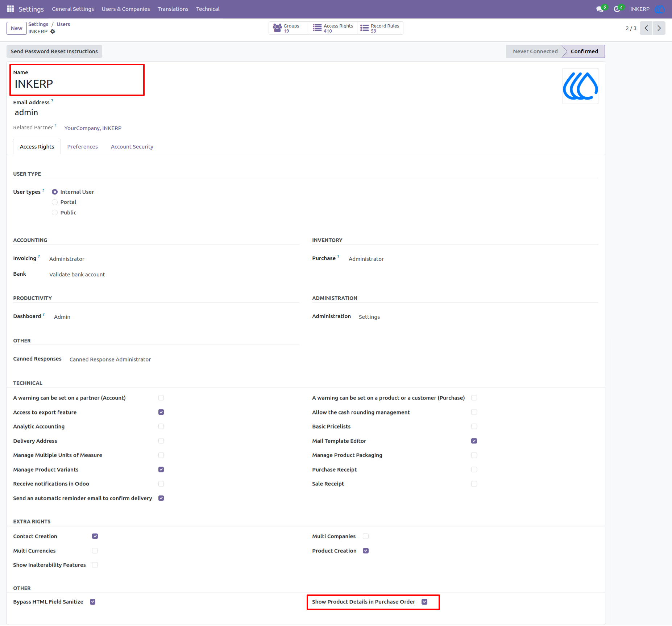Switch to the Account Security tab
The width and height of the screenshot is (672, 626).
[x=132, y=147]
